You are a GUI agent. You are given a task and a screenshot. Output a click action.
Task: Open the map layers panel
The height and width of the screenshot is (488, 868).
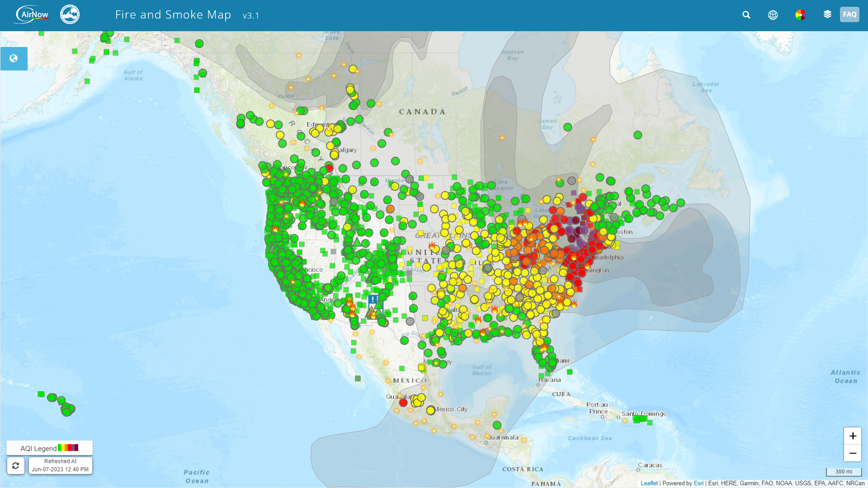click(x=827, y=14)
